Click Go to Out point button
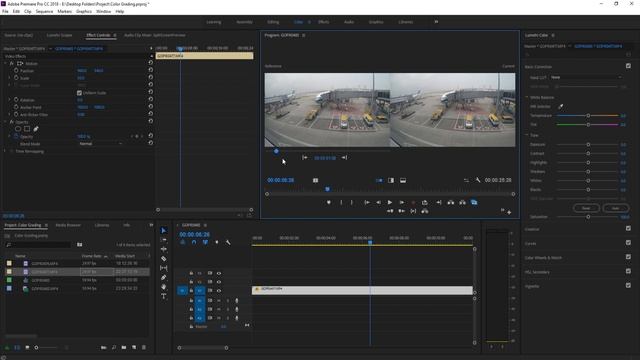640x360 pixels. point(439,202)
